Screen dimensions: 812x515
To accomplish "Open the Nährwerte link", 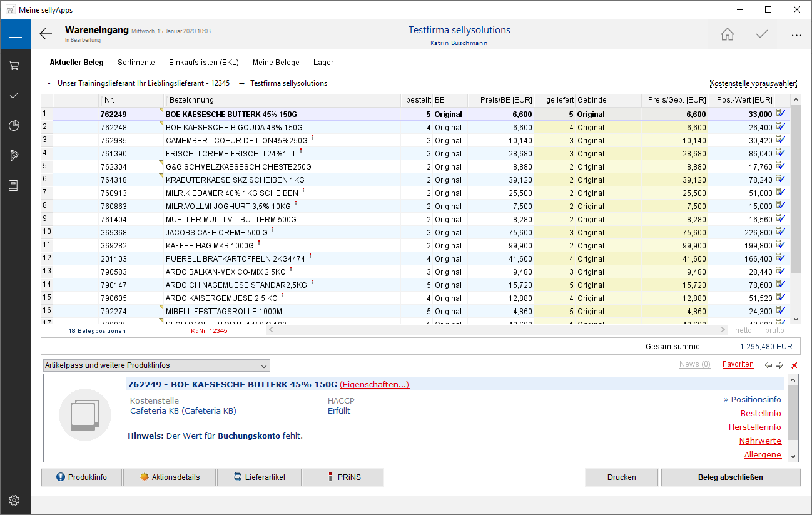I will pyautogui.click(x=760, y=441).
